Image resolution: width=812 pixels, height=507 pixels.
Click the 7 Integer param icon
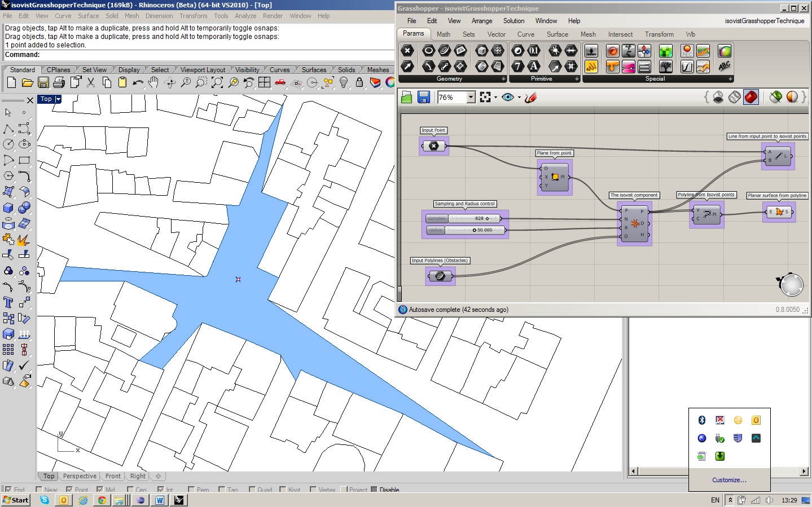(518, 67)
